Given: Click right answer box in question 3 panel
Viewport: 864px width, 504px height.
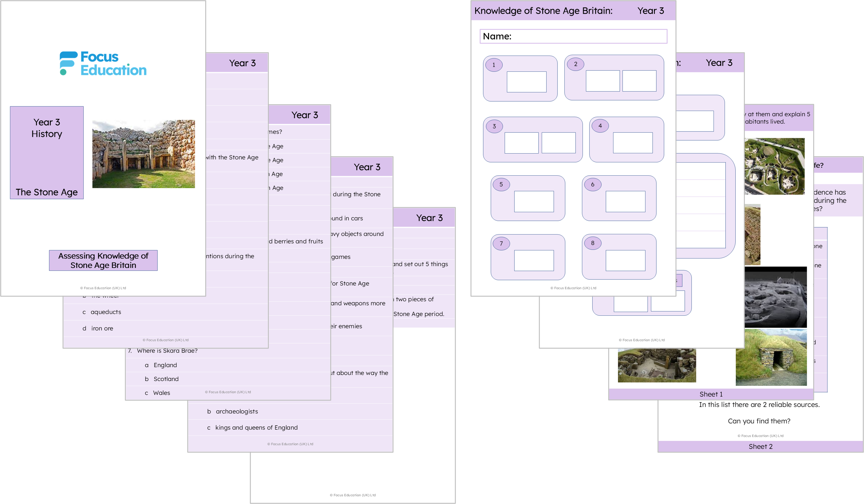Looking at the screenshot, I should pyautogui.click(x=559, y=143).
